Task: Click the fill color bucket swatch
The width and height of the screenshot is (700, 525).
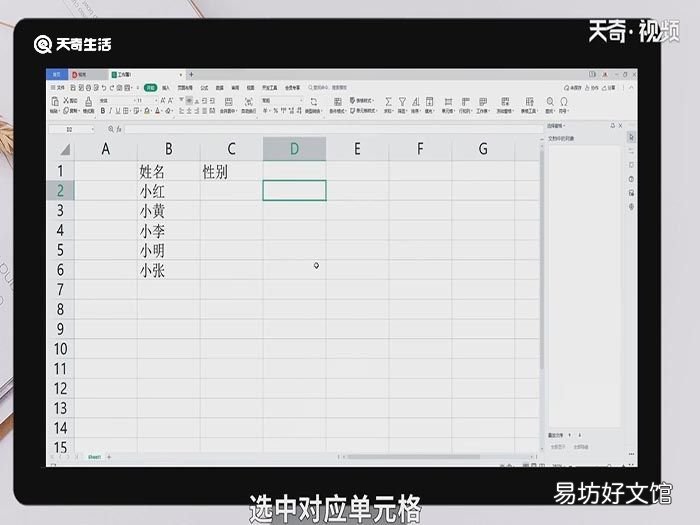Action: pos(147,110)
